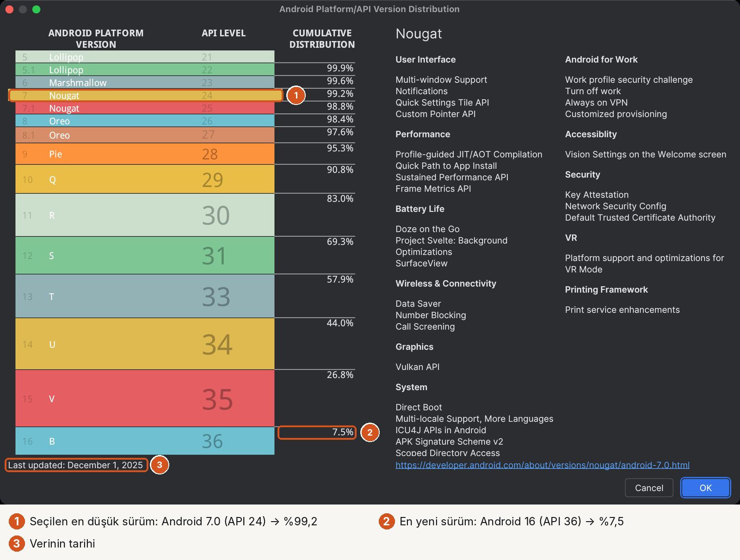Select the Marshmallow API 23 row
Viewport: 740px width, 560px height.
145,83
